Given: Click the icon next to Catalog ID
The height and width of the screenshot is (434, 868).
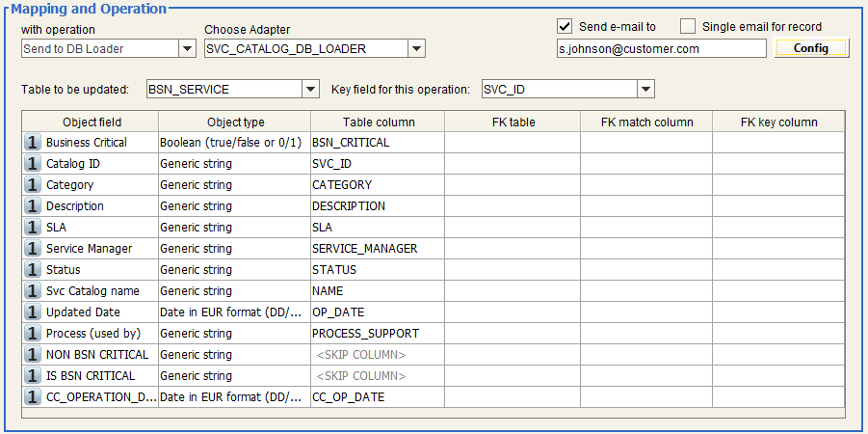Looking at the screenshot, I should coord(33,164).
